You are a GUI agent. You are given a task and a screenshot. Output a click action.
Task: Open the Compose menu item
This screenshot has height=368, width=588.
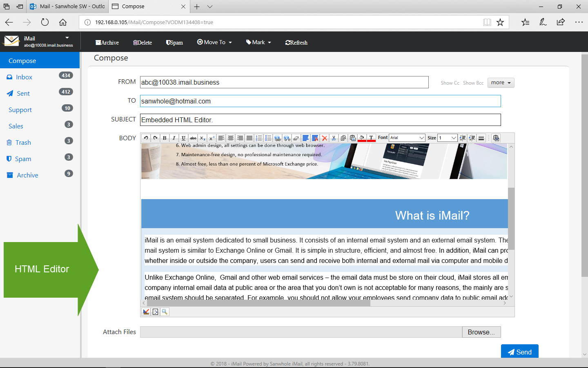coord(40,61)
